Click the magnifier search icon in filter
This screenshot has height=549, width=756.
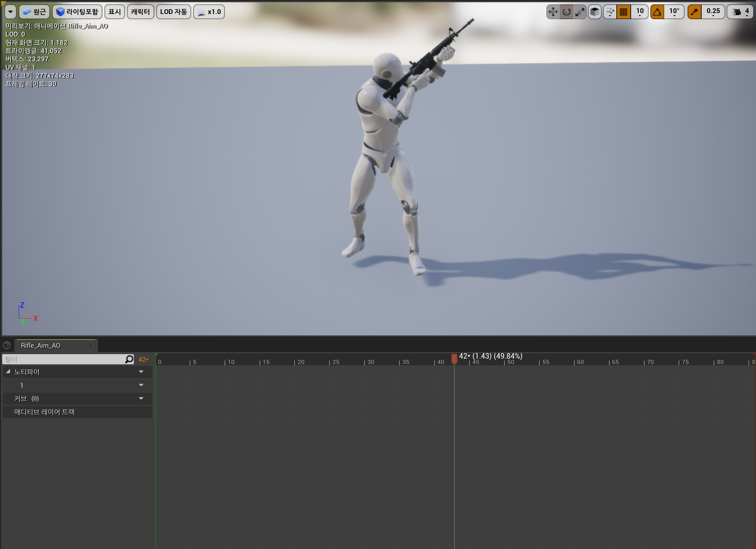click(x=129, y=359)
